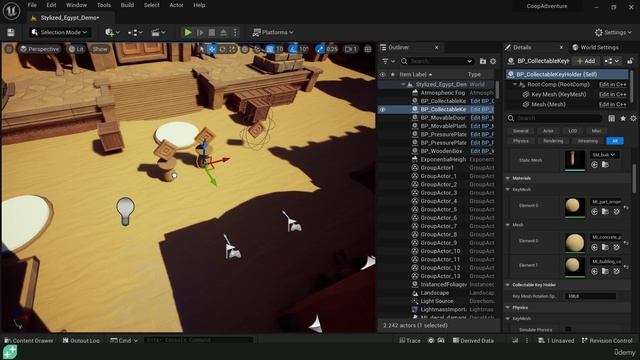Open the Actor menu
640x360 pixels.
point(176,5)
